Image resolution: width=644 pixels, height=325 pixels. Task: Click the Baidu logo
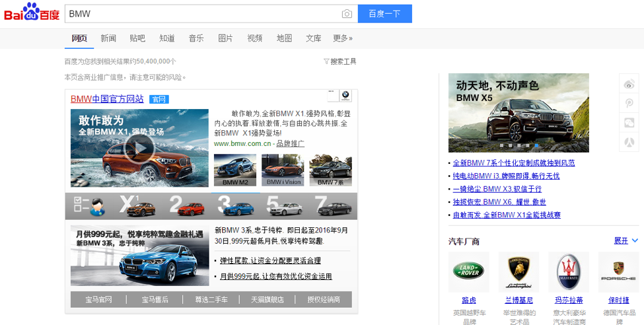tap(32, 13)
